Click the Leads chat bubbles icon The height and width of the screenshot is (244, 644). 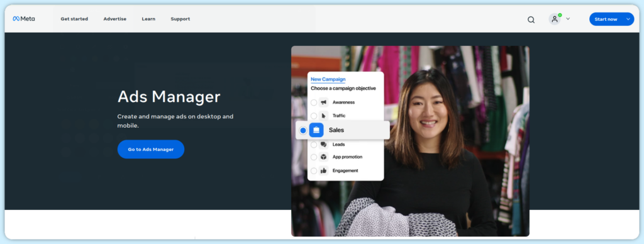click(x=324, y=145)
